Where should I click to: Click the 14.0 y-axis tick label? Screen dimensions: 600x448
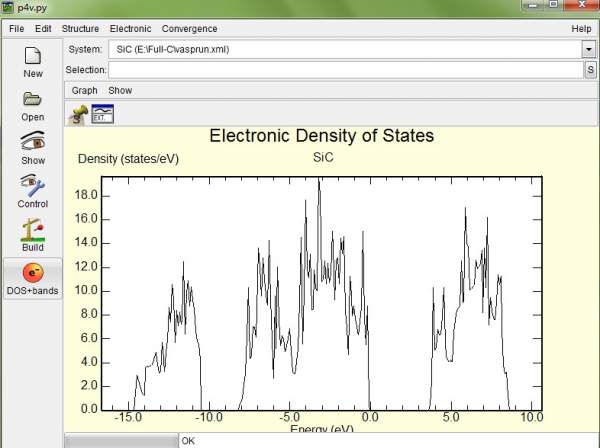pos(86,243)
